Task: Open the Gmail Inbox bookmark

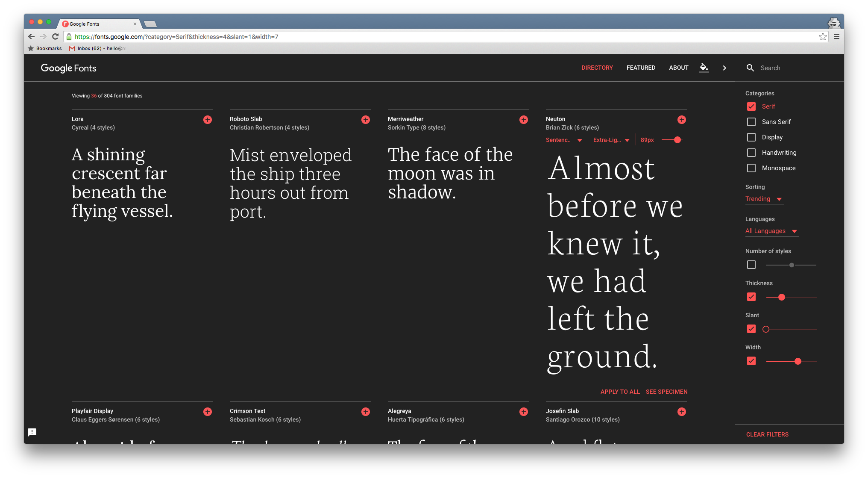Action: pyautogui.click(x=97, y=48)
